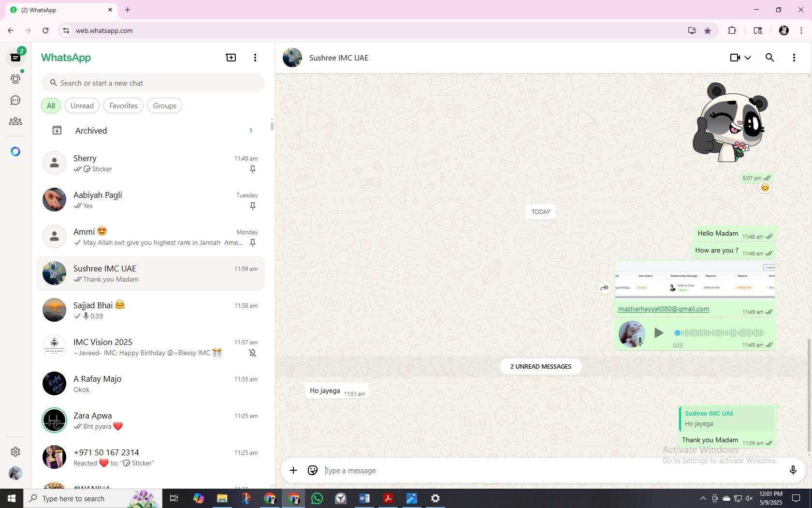Unpin icon on Sherry chat
812x508 pixels.
tap(252, 169)
